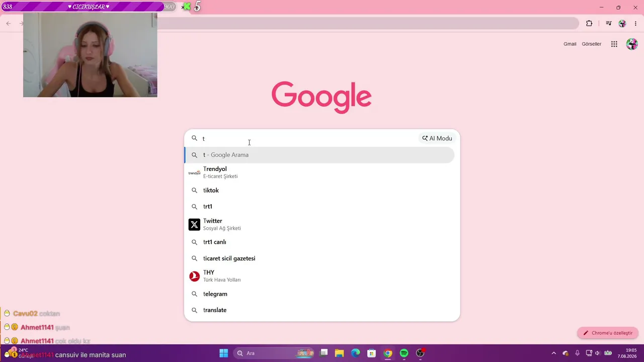The width and height of the screenshot is (644, 362).
Task: Pick the tiktok suggestion
Action: tap(319, 190)
